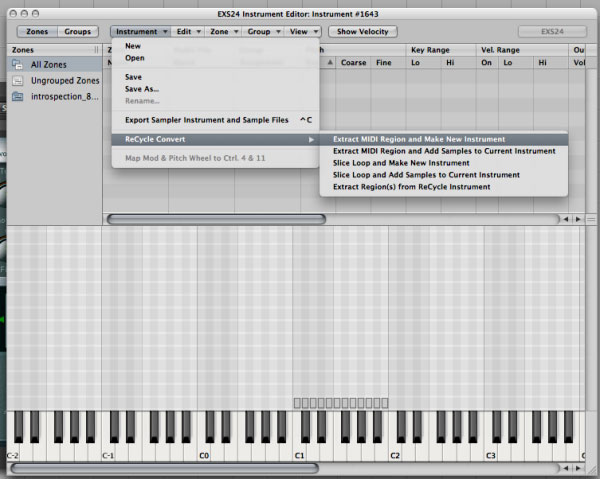
Task: Click the keyboard scroll right arrow
Action: coord(578,468)
